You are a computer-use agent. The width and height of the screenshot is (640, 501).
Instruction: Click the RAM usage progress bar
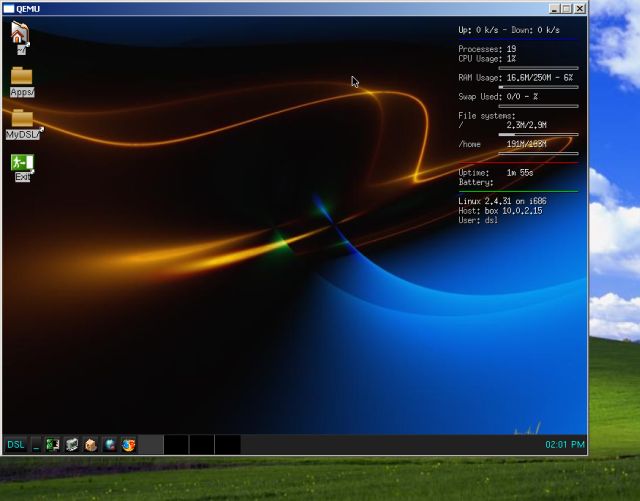538,87
